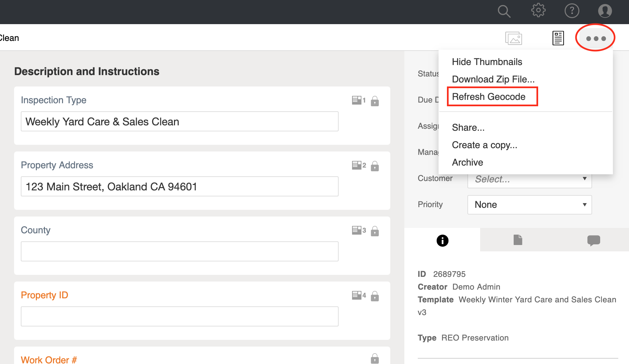Select Refresh Geocode from the menu
Image resolution: width=629 pixels, height=364 pixels.
pyautogui.click(x=489, y=97)
